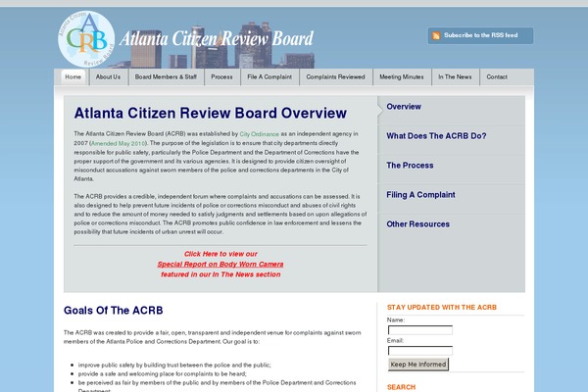
Task: Open Meeting Minutes page
Action: pos(402,76)
